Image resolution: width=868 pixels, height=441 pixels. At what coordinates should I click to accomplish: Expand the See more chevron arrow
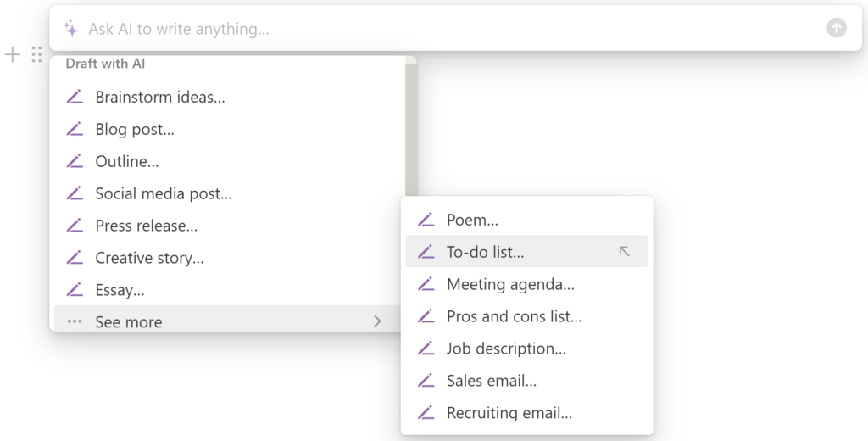[377, 321]
